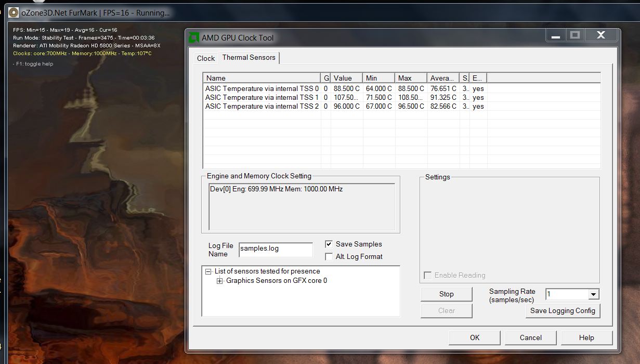The height and width of the screenshot is (364, 640).
Task: Minimize the AMD GPU Clock Tool window
Action: [x=556, y=35]
